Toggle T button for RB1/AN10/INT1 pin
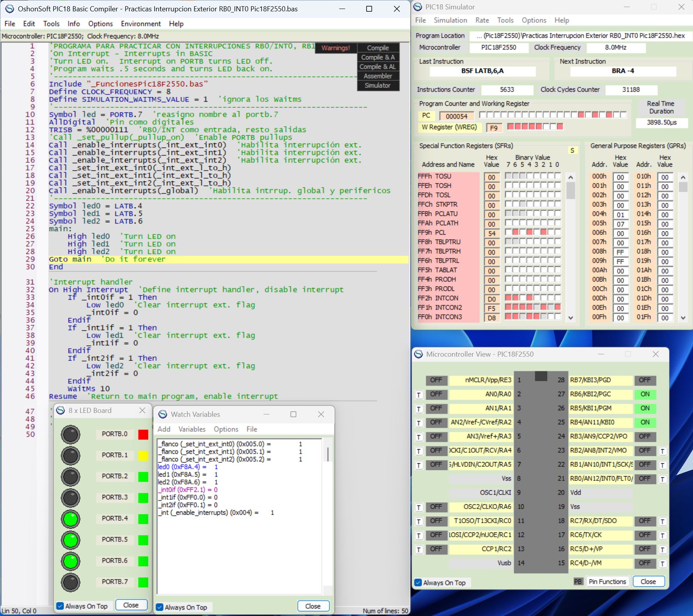 663,465
